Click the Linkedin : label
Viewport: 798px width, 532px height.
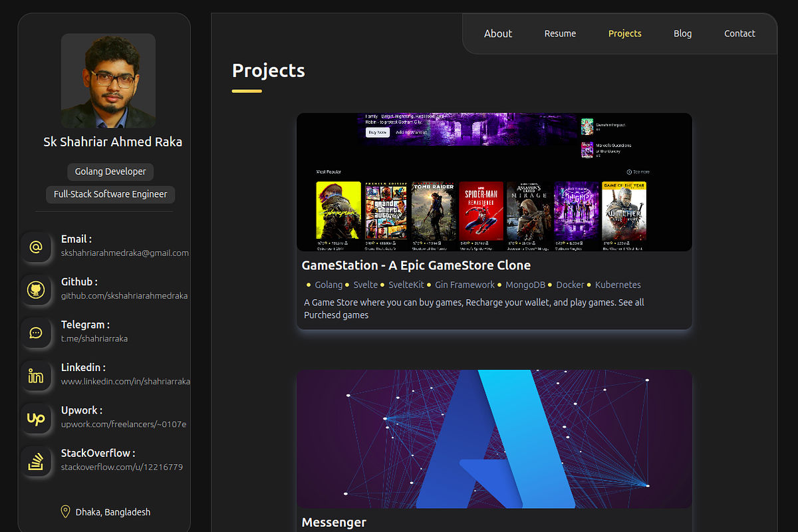pos(83,367)
